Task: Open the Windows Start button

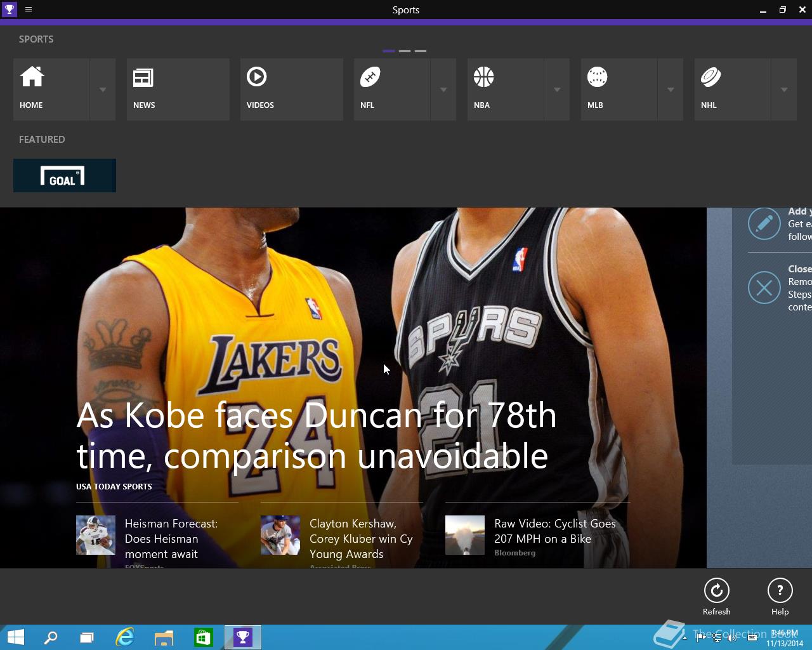Action: coord(15,637)
